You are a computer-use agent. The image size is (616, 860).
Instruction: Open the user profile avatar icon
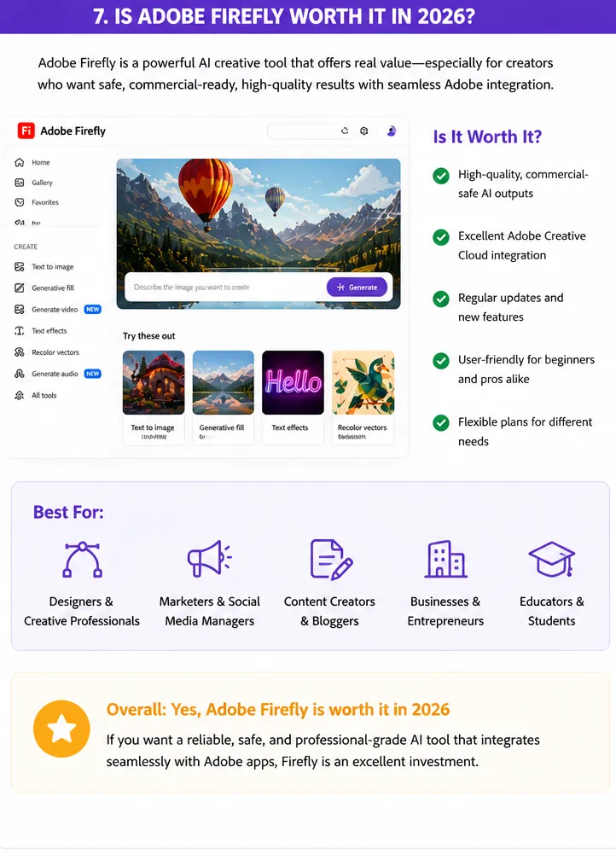pos(391,131)
